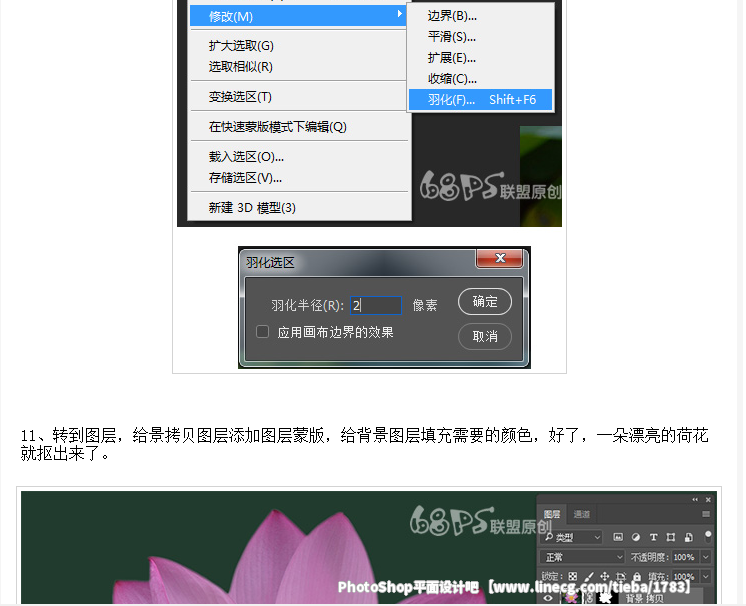Select 载入选区(O)... menu item
Screen dimensions: 746x606
299,157
